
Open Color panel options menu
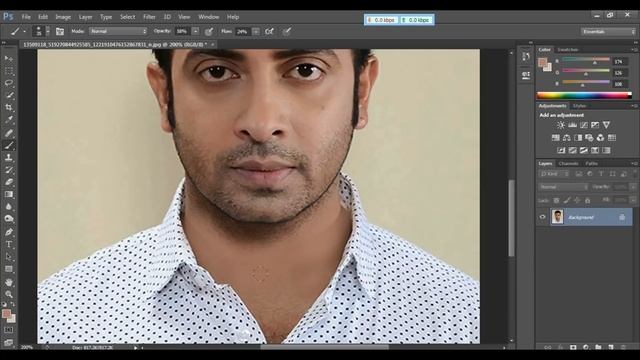(634, 50)
